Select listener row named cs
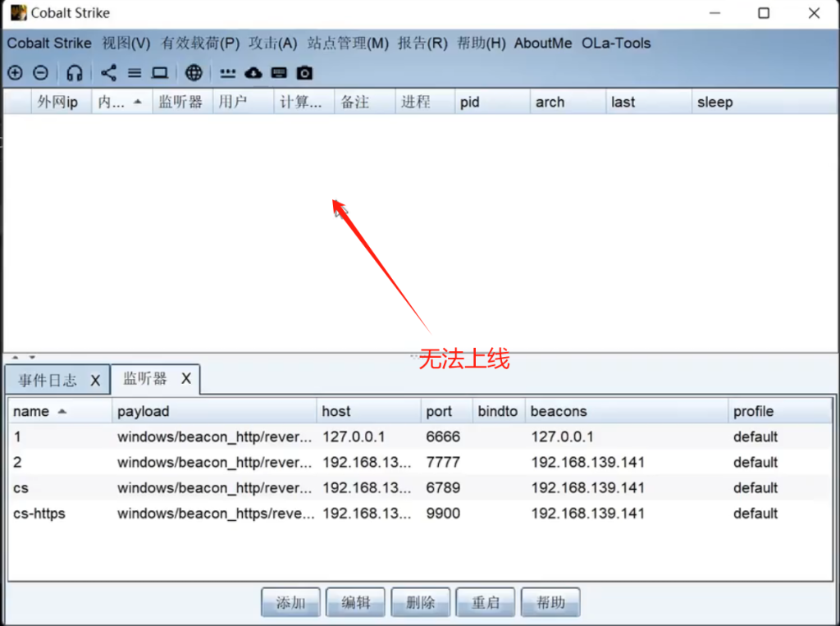This screenshot has width=840, height=626. 420,487
